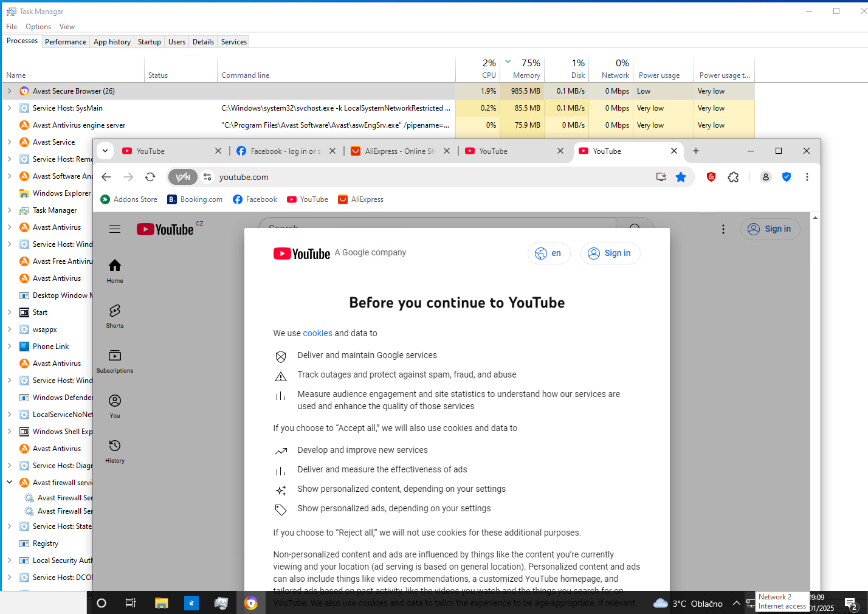Open Subscriptions in YouTube sidebar
This screenshot has height=614, width=868.
pos(115,361)
